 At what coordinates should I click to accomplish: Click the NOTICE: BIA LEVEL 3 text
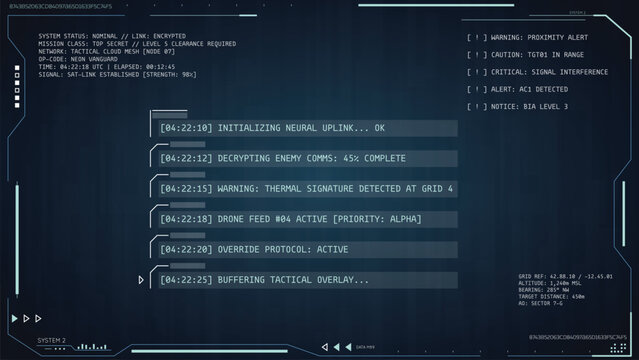tap(529, 107)
